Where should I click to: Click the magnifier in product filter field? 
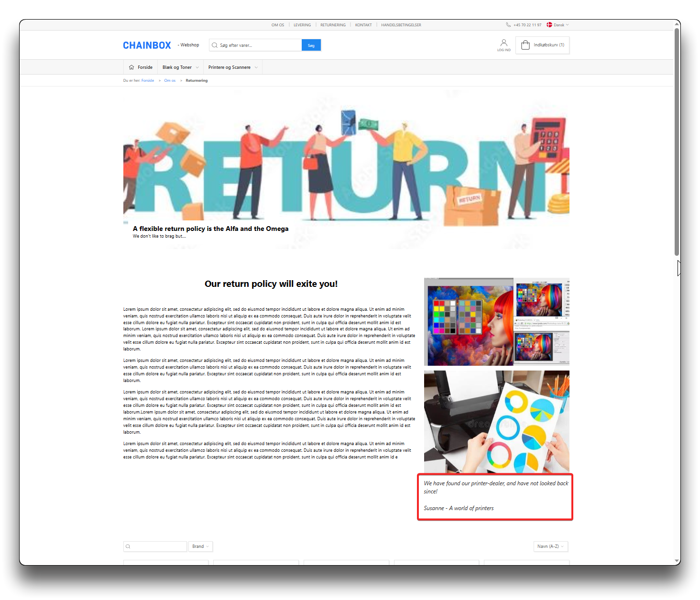(x=128, y=546)
